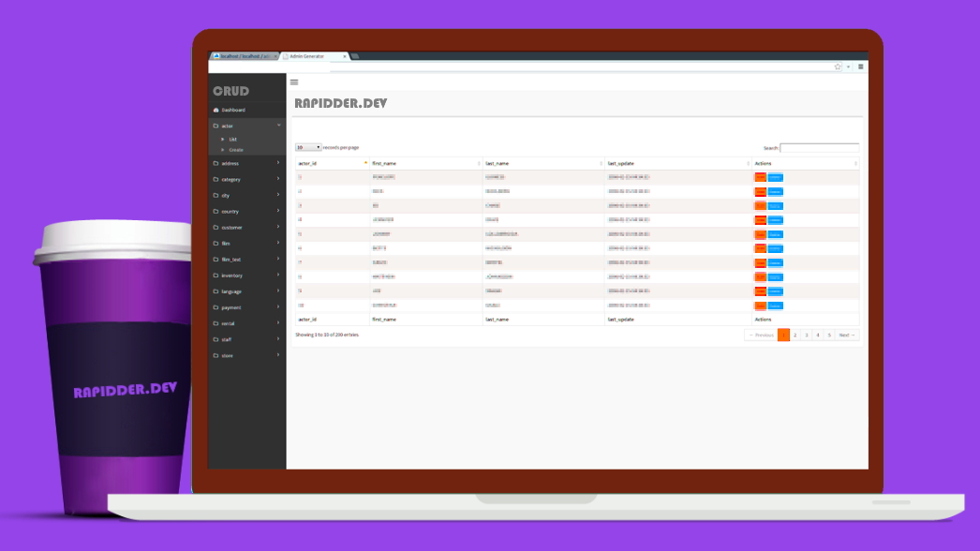Open the payment menu item
Viewport: 980px width, 551px height.
pyautogui.click(x=247, y=307)
